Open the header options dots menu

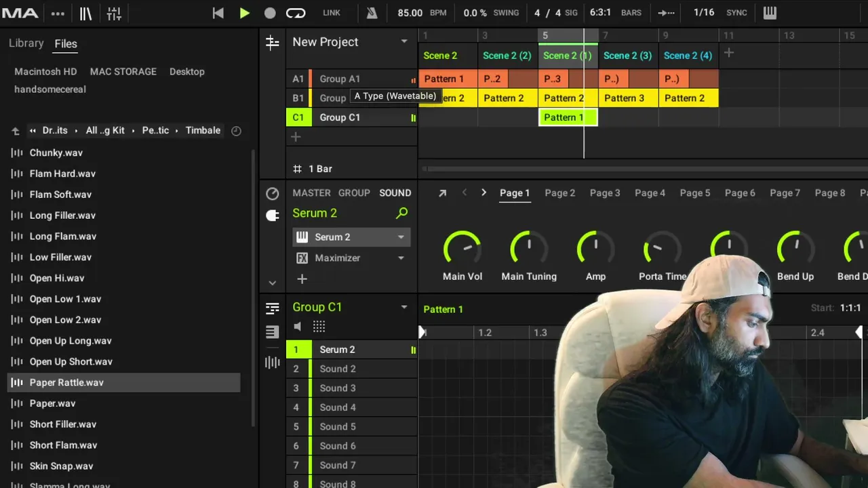pyautogui.click(x=58, y=13)
